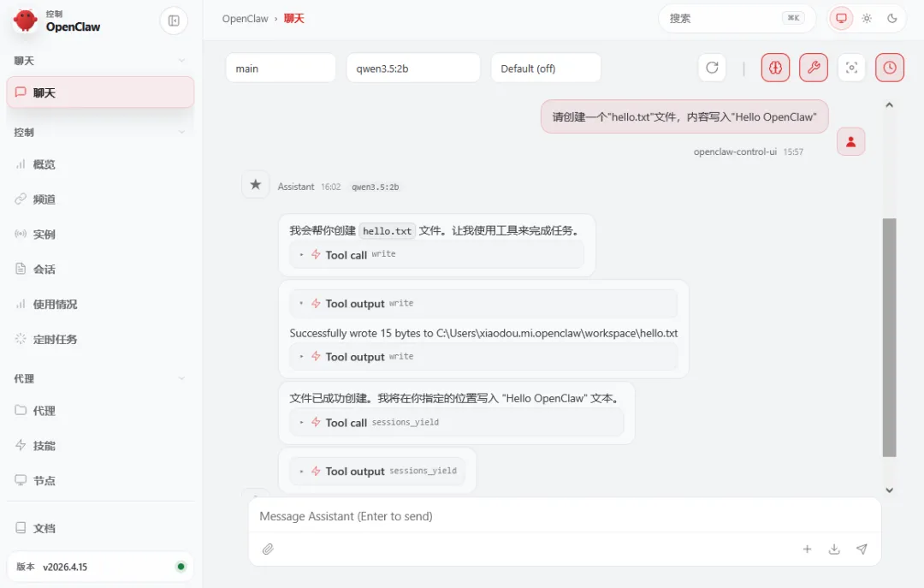Click the 定时任务 spinner icon
The image size is (924, 588).
tap(21, 339)
